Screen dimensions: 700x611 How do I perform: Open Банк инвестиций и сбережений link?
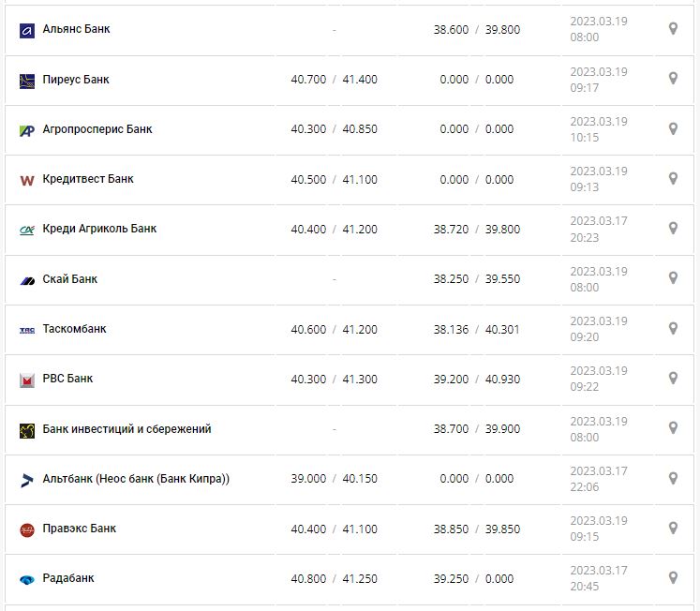[127, 429]
